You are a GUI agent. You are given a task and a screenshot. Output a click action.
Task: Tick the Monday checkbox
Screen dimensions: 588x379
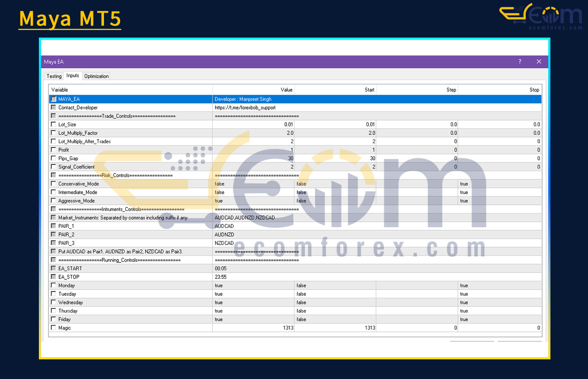point(53,286)
